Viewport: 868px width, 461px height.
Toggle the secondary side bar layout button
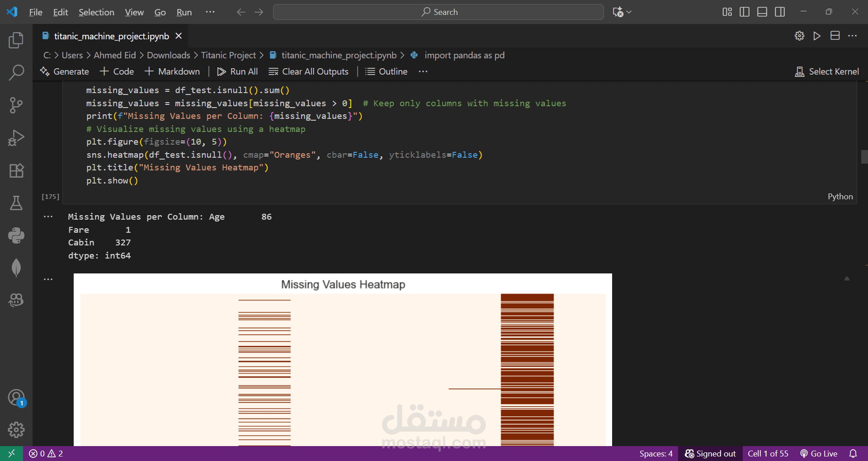click(780, 12)
